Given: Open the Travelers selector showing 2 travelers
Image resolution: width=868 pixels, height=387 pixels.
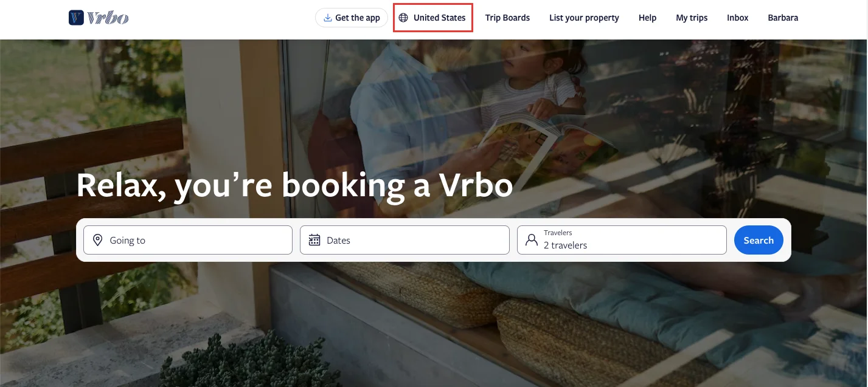Looking at the screenshot, I should 622,240.
